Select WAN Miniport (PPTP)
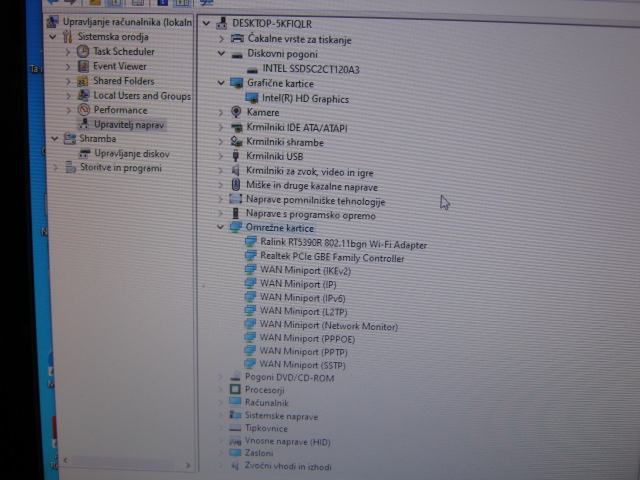 tap(303, 351)
